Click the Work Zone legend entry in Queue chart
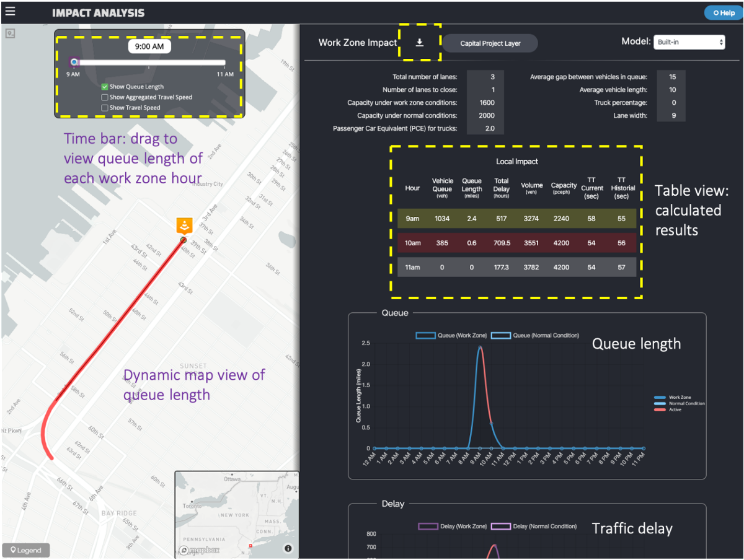744x560 pixels. click(672, 398)
